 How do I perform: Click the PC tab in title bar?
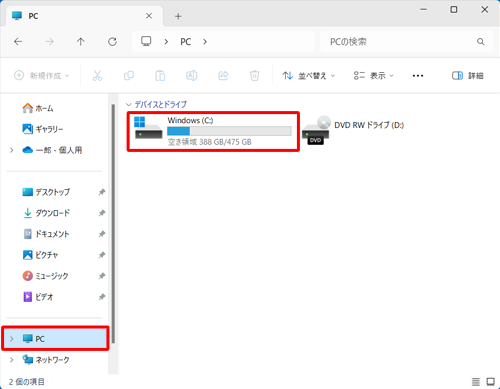click(x=83, y=16)
